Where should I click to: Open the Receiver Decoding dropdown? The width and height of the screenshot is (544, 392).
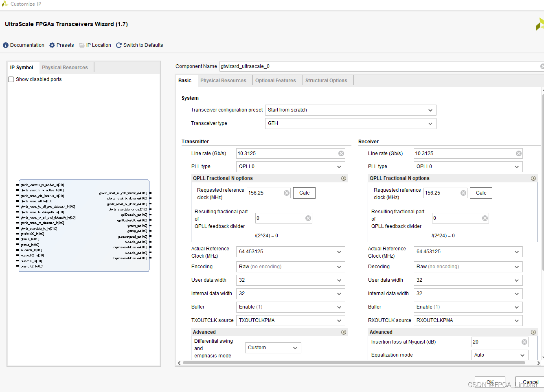[468, 267]
